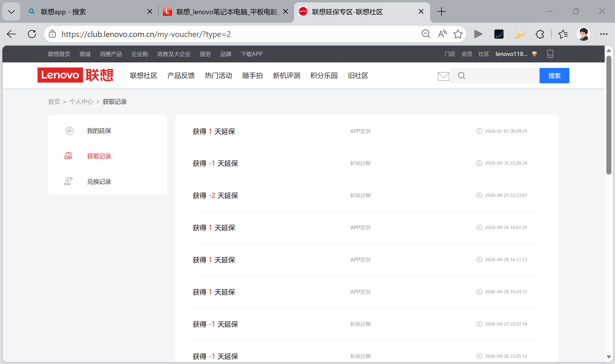
Task: Open the 旧社区 menu item
Action: pyautogui.click(x=358, y=76)
